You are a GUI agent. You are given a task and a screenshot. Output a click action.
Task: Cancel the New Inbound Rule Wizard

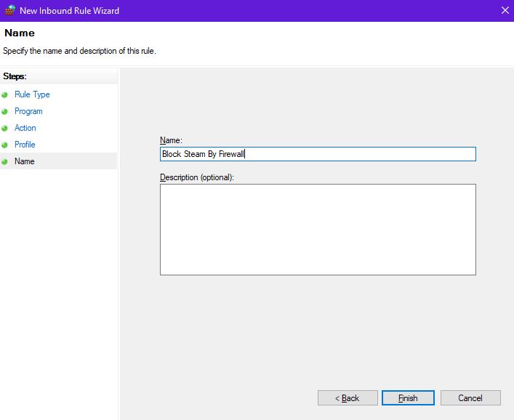click(x=470, y=397)
